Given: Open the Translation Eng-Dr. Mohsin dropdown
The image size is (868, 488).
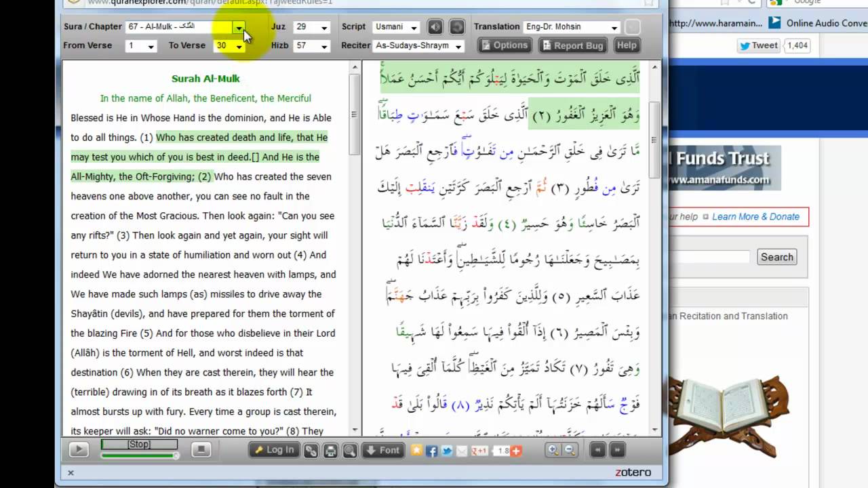Looking at the screenshot, I should click(572, 27).
